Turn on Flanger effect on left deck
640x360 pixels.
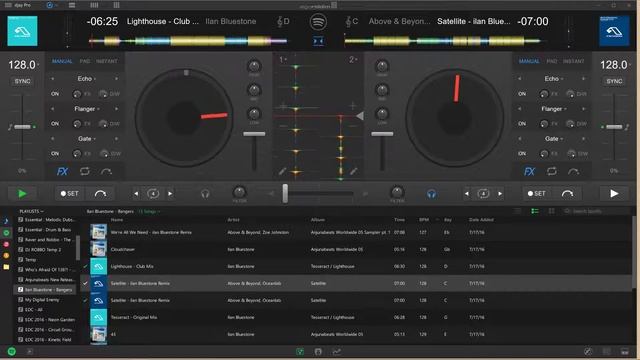tap(55, 124)
